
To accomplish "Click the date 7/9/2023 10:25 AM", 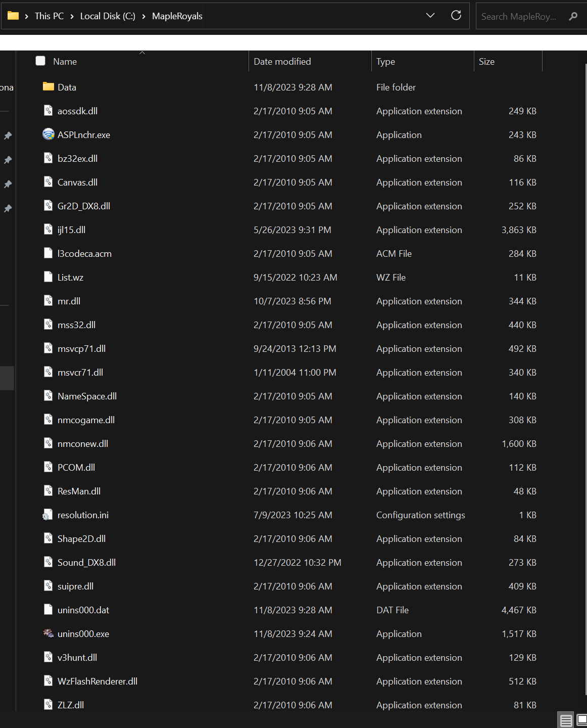I will point(293,515).
